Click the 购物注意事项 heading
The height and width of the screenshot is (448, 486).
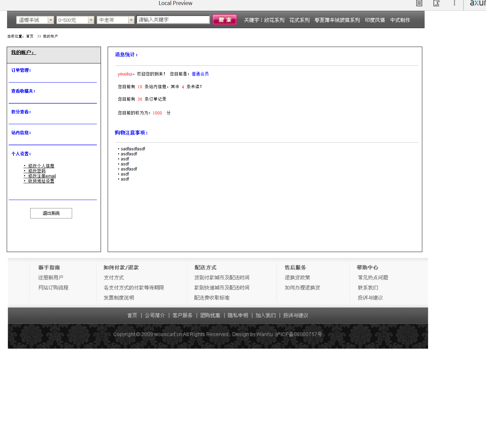click(131, 133)
